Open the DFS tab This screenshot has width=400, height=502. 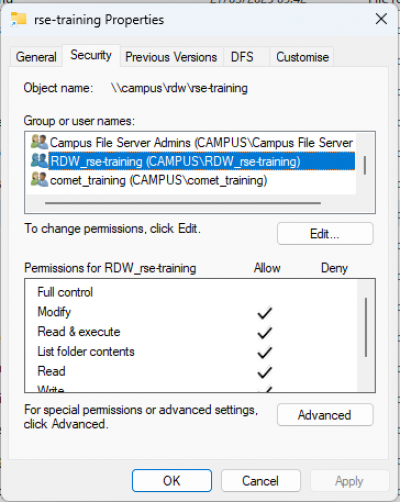click(242, 57)
